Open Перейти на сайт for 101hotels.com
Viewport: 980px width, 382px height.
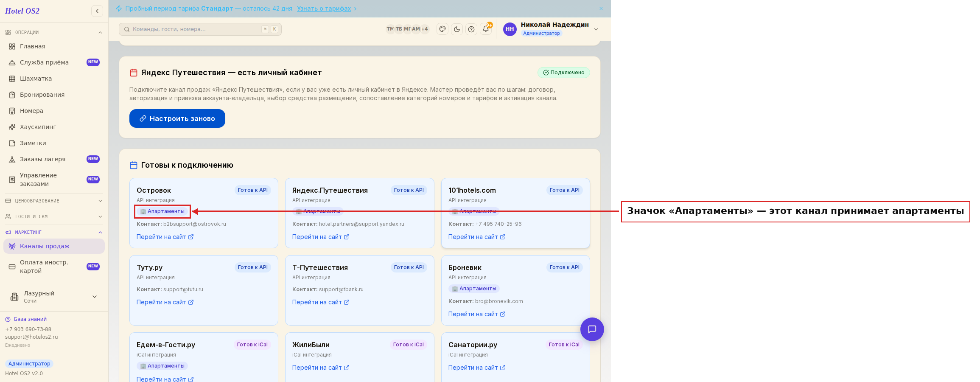pyautogui.click(x=477, y=237)
